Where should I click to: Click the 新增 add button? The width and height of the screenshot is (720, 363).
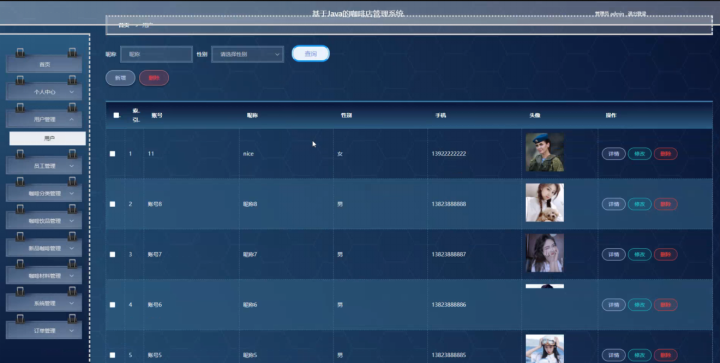pyautogui.click(x=120, y=78)
